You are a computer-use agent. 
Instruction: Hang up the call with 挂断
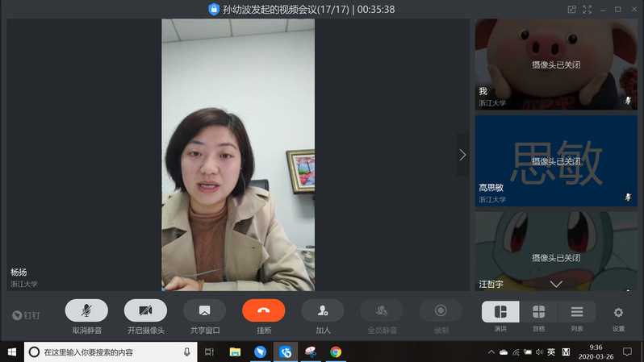pos(263,310)
